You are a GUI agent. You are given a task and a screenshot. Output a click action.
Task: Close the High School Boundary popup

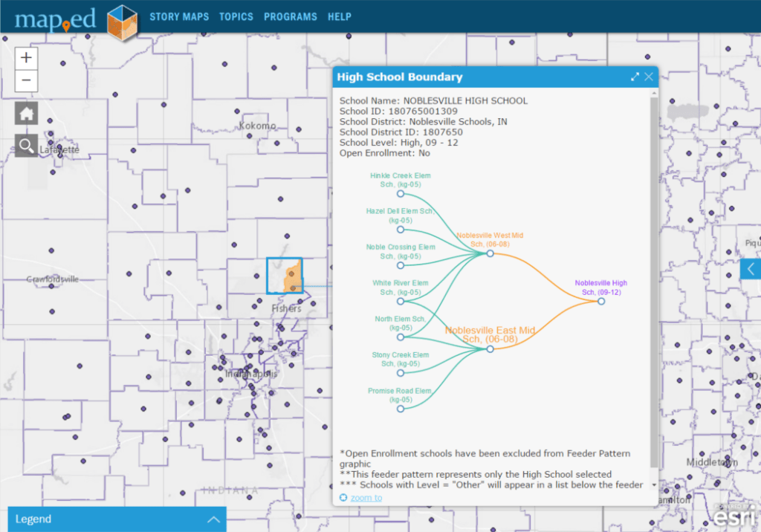point(649,77)
